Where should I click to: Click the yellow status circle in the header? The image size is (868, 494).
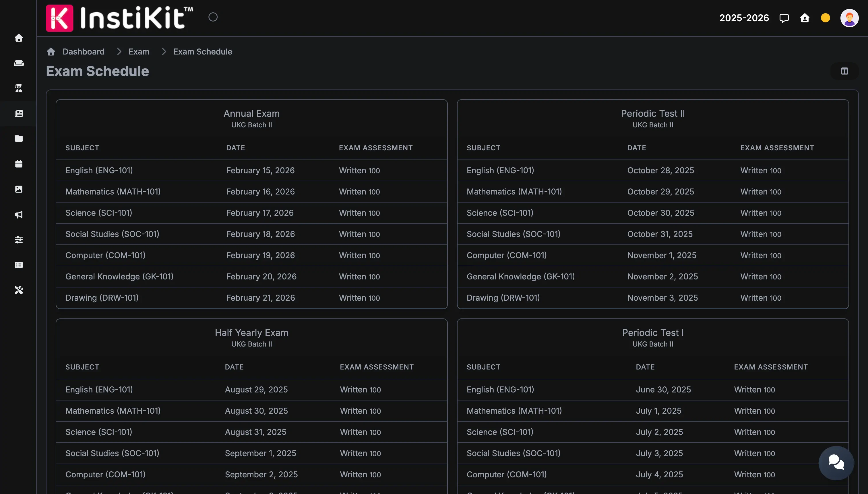pyautogui.click(x=825, y=18)
